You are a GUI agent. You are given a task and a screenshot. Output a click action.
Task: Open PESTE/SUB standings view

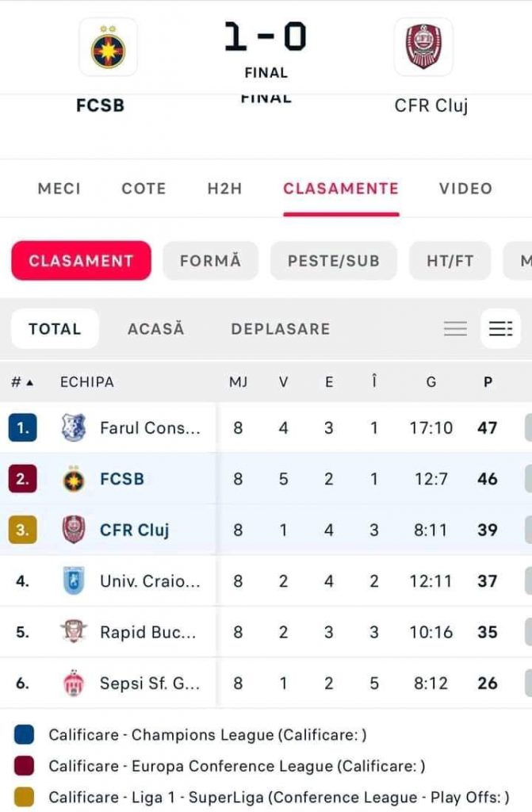tap(333, 261)
